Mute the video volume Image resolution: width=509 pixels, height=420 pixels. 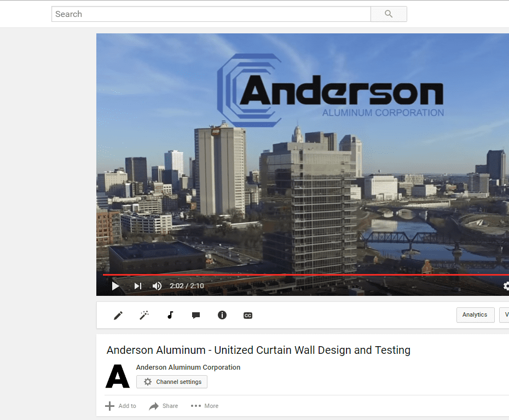[157, 285]
